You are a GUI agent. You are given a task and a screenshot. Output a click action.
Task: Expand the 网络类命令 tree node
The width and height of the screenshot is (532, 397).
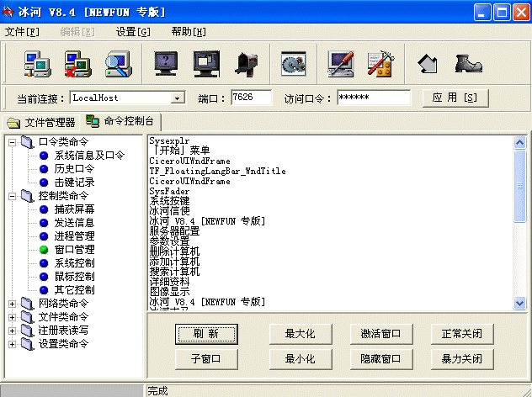(13, 304)
